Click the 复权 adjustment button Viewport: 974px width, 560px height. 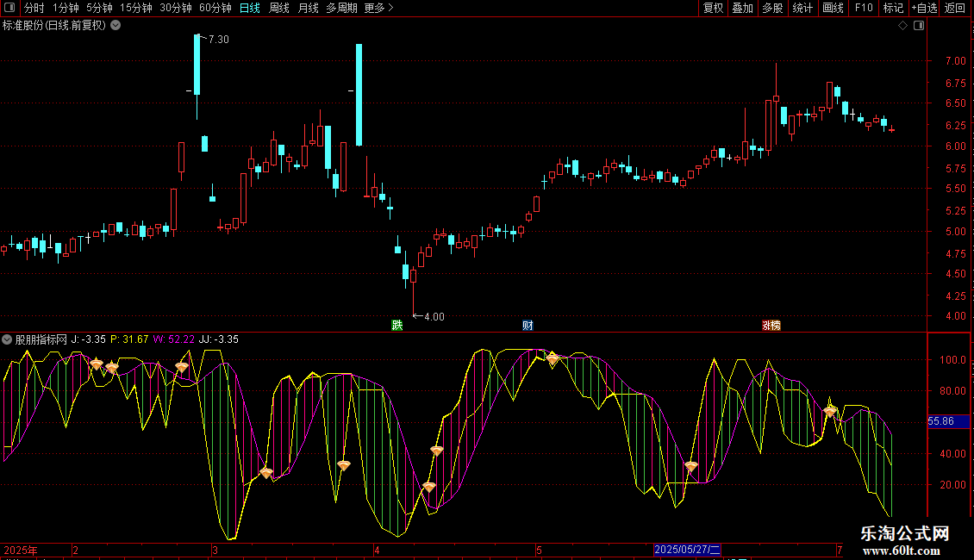click(713, 8)
